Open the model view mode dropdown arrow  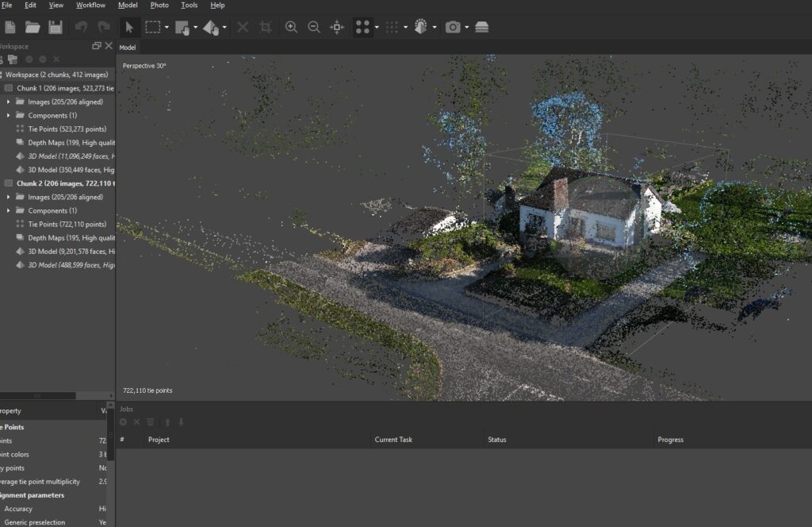coord(435,27)
